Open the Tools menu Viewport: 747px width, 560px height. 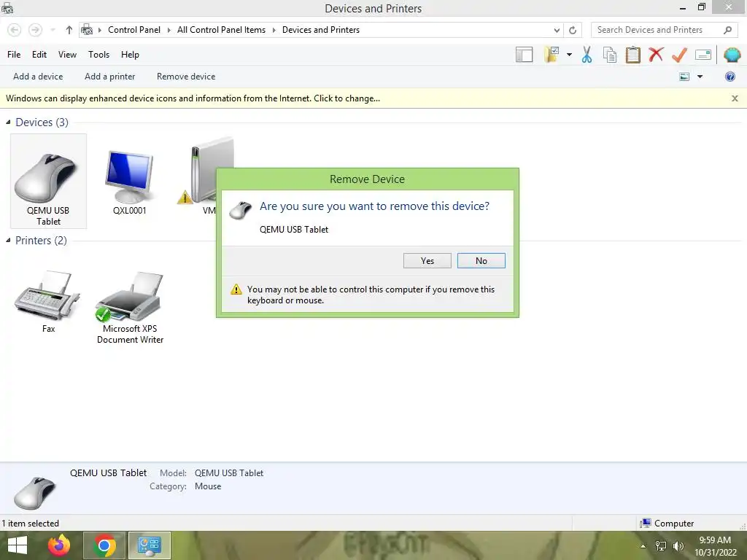[98, 54]
